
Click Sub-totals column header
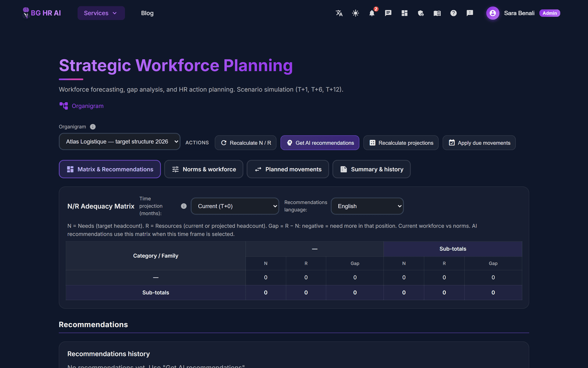pyautogui.click(x=453, y=249)
